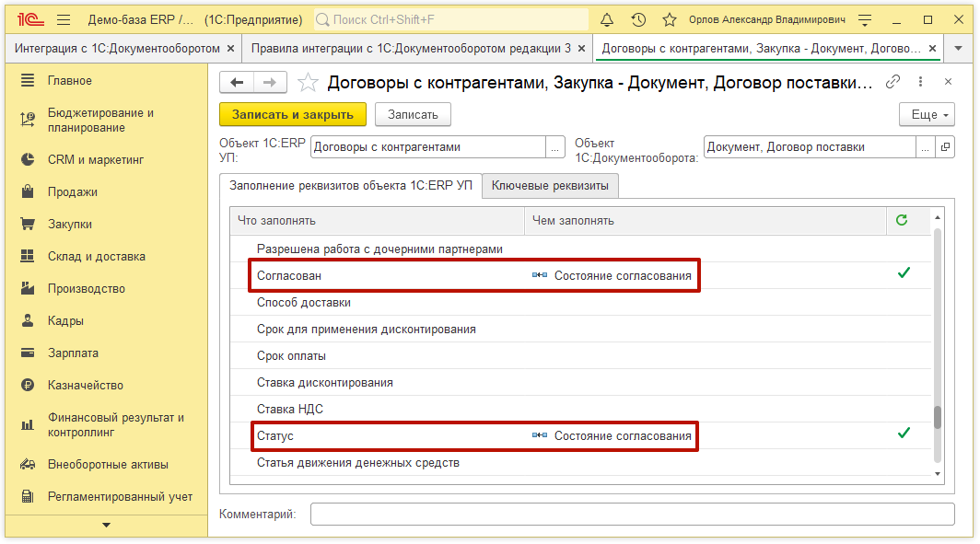Toggle checkmark in the Согласован row
Viewport: 980px width, 544px height.
pos(904,272)
